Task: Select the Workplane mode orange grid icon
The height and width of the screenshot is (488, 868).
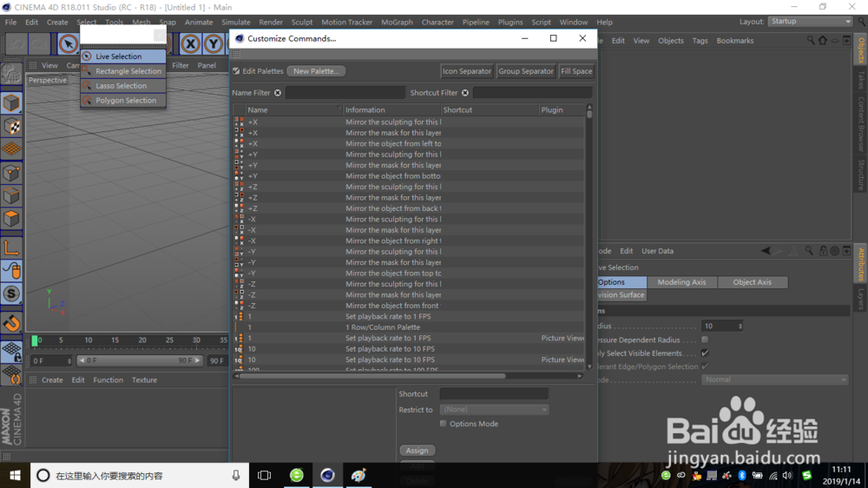Action: click(11, 149)
